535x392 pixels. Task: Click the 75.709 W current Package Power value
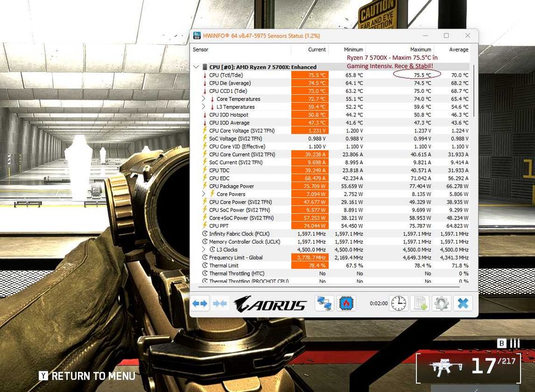310,186
